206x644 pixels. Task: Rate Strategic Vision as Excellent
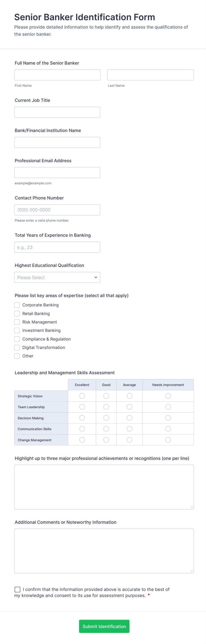click(82, 396)
